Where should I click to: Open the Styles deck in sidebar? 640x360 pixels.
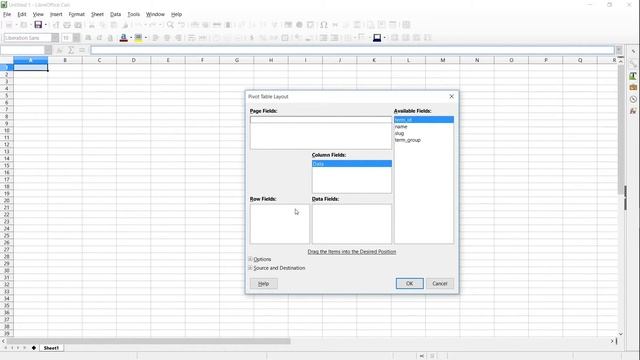click(x=633, y=76)
